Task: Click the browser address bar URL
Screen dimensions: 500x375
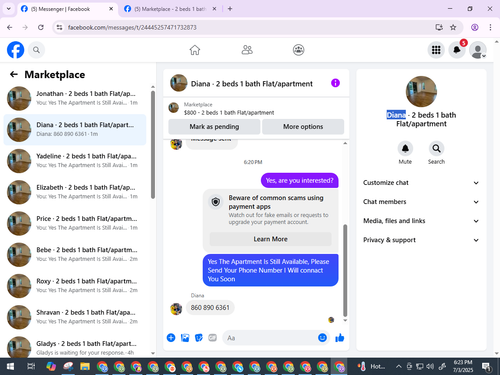Action: click(132, 27)
